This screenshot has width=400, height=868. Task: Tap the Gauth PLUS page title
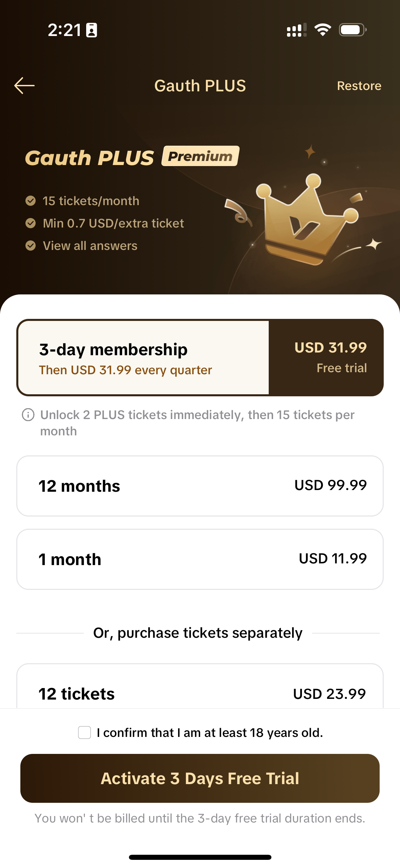[200, 86]
